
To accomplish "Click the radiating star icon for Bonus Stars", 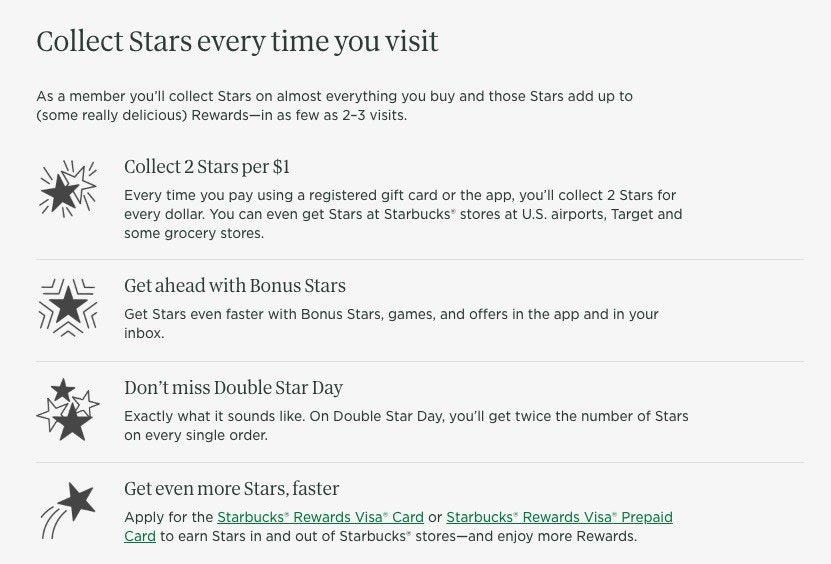I will pos(67,304).
